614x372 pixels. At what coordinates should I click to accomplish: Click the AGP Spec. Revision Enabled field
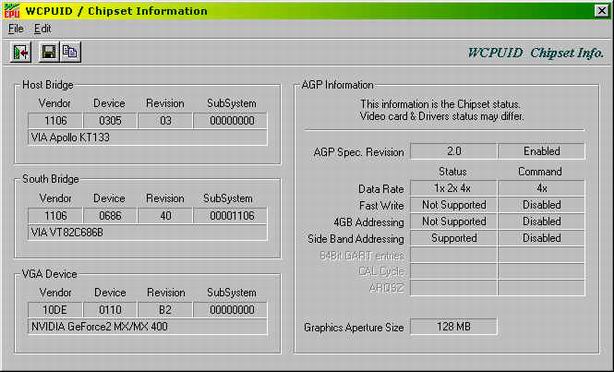(x=542, y=151)
